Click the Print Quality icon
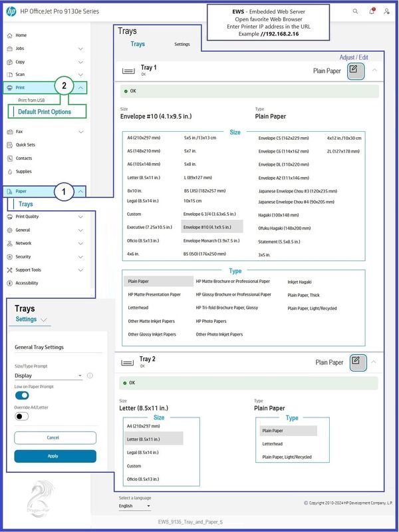 tap(9, 217)
